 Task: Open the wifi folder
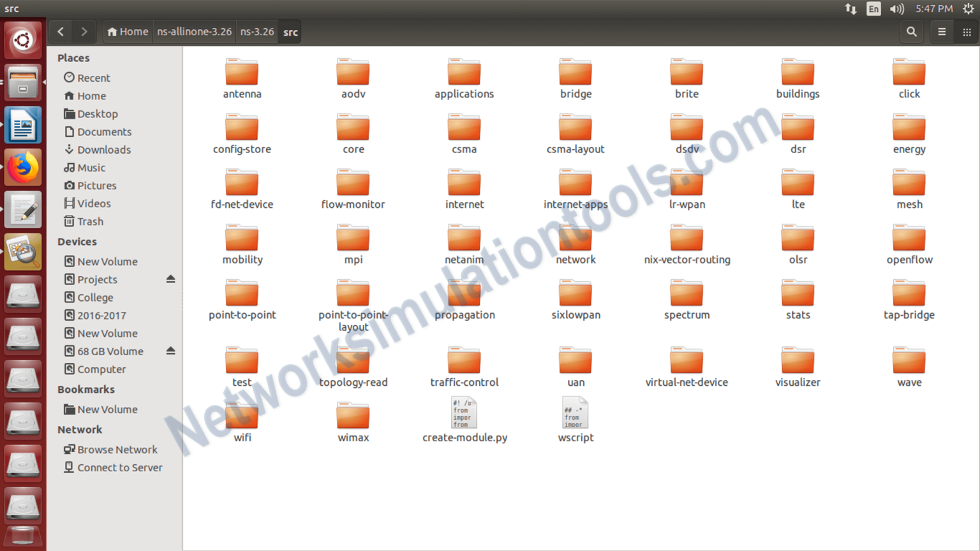(x=242, y=415)
